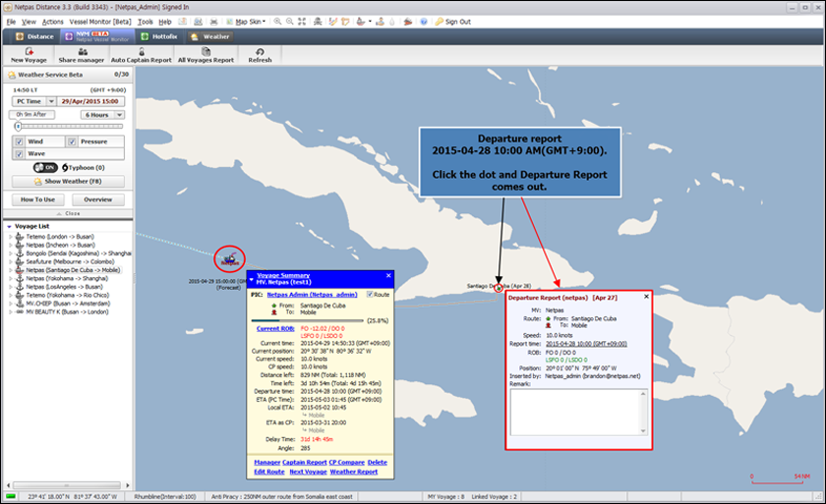Click ship icon of MV BEAUTY K voyage
This screenshot has height=504, width=826.
click(20, 312)
